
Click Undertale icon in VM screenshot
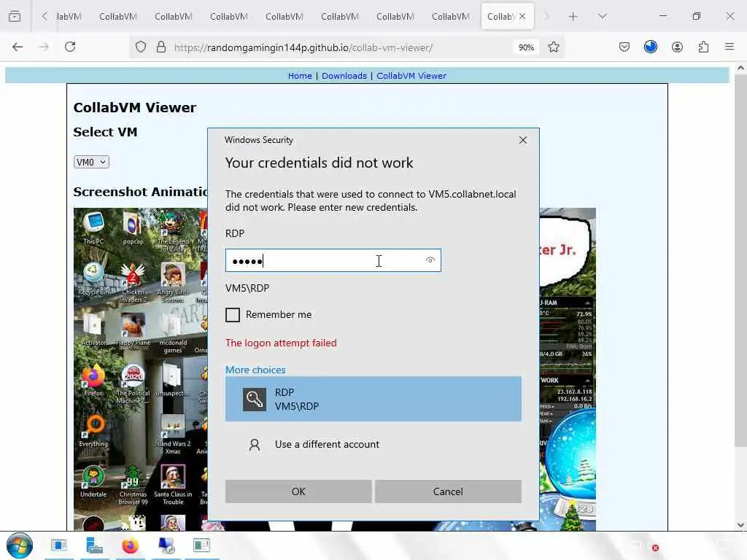point(93,481)
